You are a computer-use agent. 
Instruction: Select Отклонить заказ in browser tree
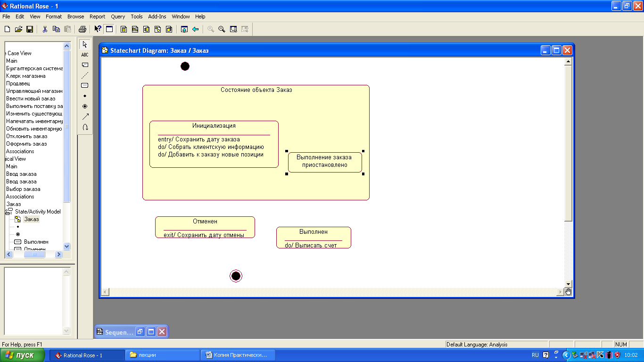coord(27,136)
